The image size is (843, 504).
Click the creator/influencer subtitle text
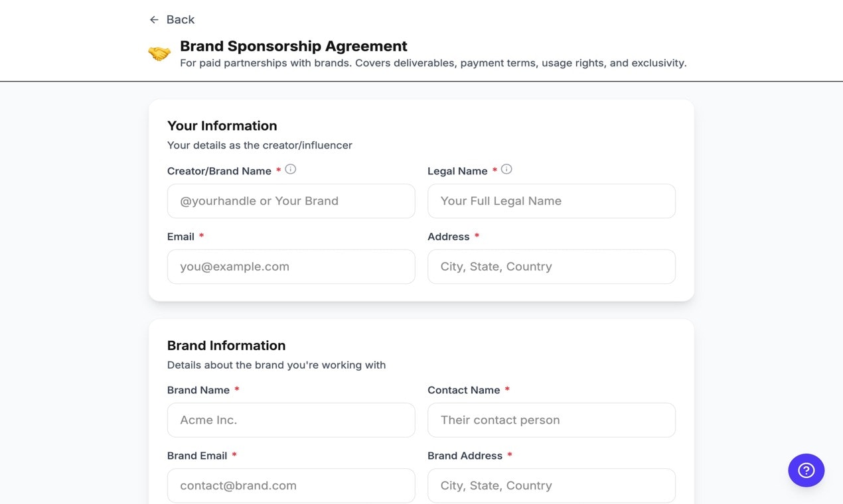pos(260,145)
